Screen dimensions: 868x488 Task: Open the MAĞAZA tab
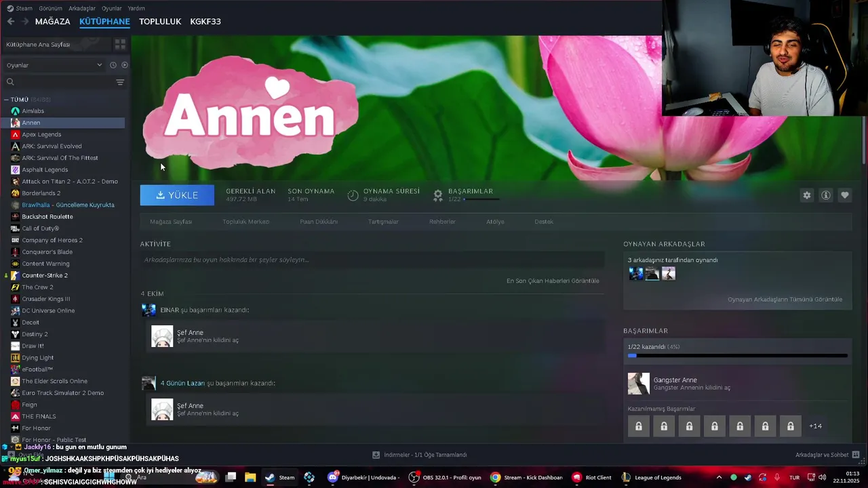pos(53,22)
